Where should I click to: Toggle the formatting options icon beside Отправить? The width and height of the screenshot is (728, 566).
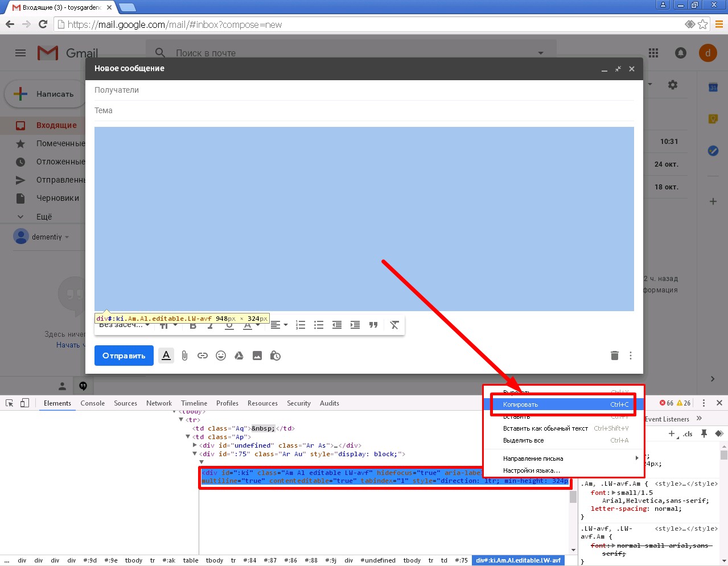point(166,356)
